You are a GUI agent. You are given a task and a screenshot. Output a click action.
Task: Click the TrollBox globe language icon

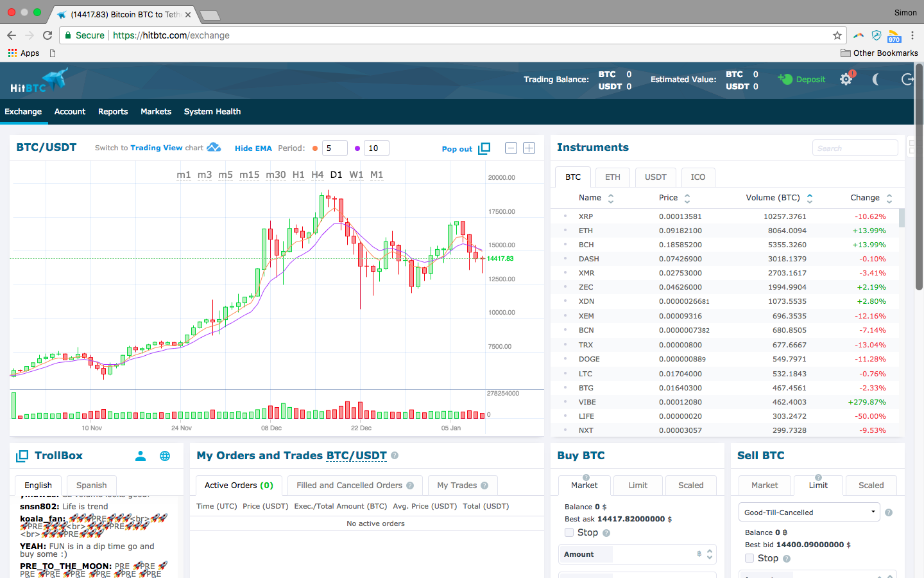[x=165, y=456]
